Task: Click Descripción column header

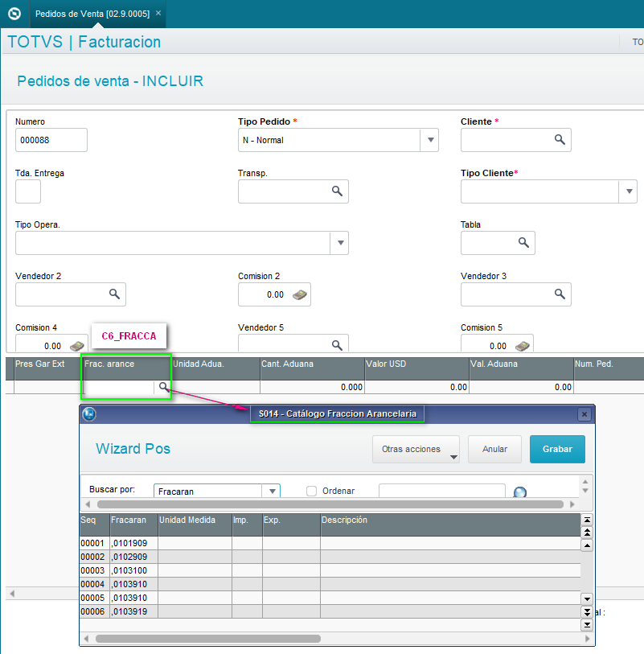Action: tap(450, 524)
